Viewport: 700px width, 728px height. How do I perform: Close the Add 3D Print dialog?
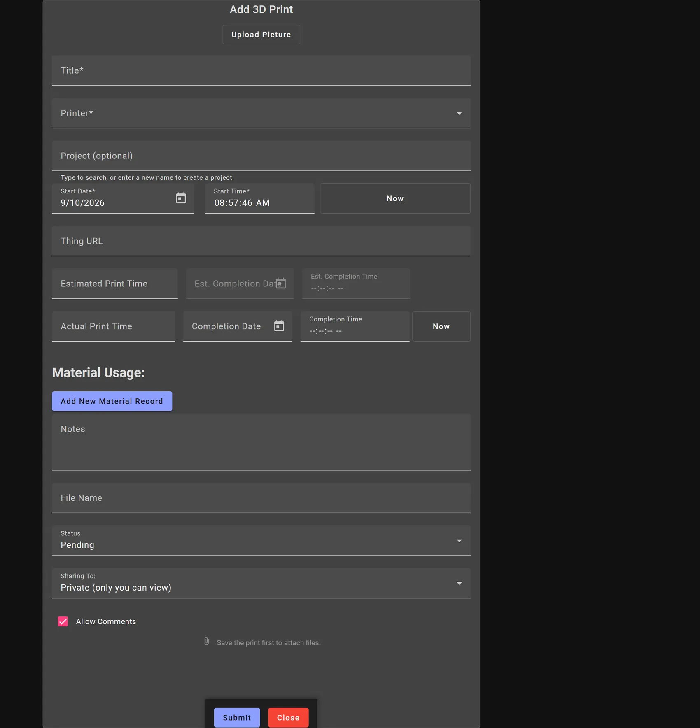pos(288,718)
